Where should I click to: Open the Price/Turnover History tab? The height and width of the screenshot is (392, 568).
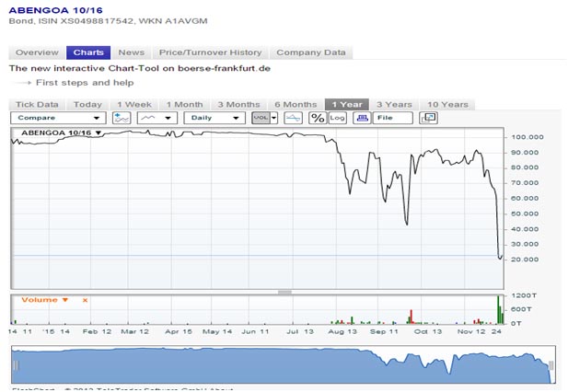point(210,52)
